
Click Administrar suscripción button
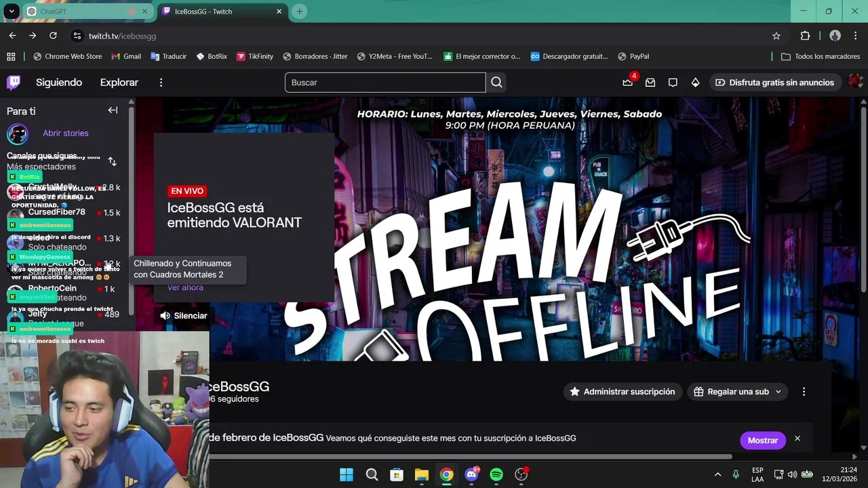click(623, 392)
